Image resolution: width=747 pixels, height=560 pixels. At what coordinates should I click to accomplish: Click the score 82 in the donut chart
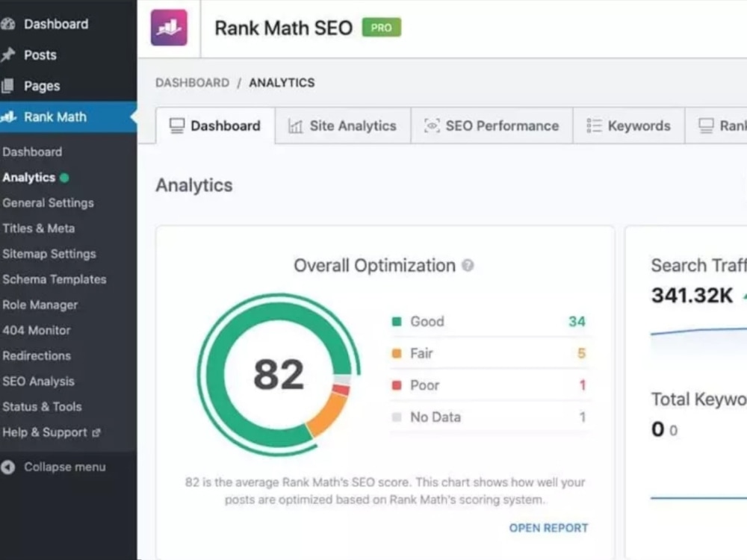point(279,375)
